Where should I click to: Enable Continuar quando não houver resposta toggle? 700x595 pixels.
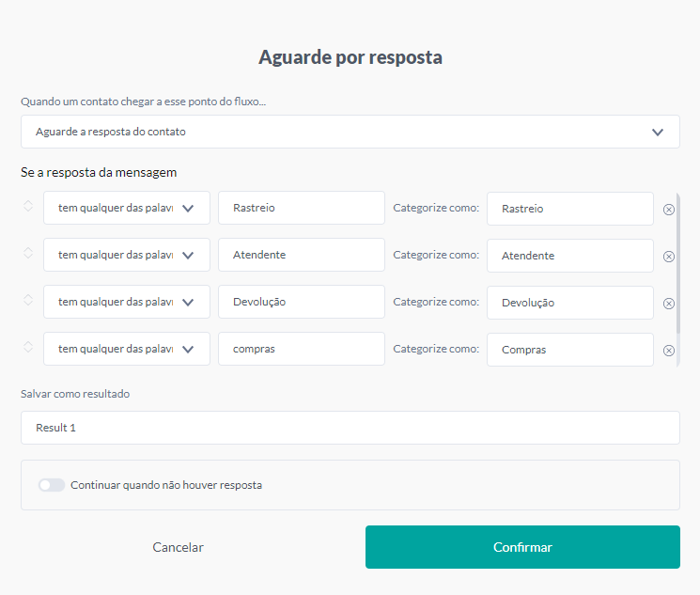(52, 485)
